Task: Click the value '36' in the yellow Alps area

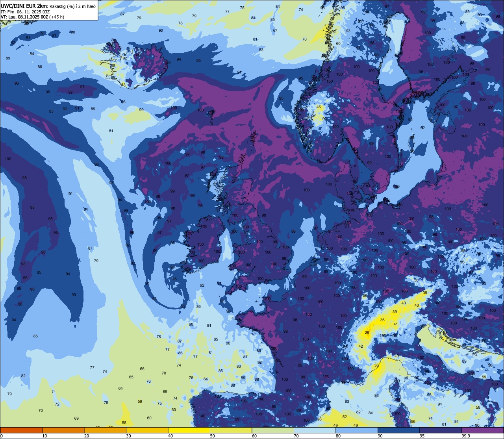Action: pos(382,320)
